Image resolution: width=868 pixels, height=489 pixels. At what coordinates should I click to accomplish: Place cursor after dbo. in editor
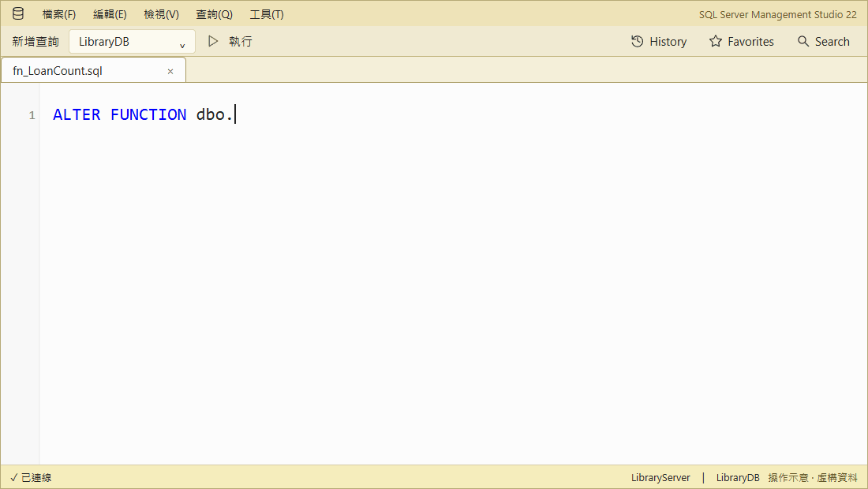coord(234,114)
